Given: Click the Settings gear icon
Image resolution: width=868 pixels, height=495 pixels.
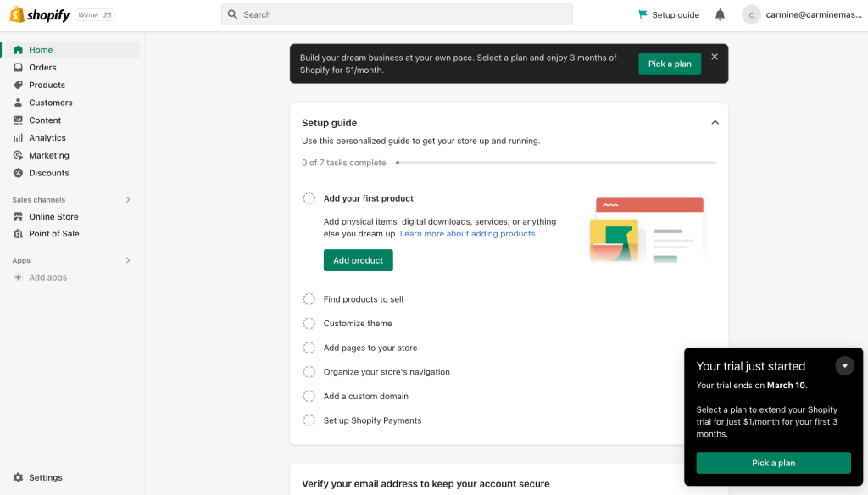Looking at the screenshot, I should coord(19,477).
